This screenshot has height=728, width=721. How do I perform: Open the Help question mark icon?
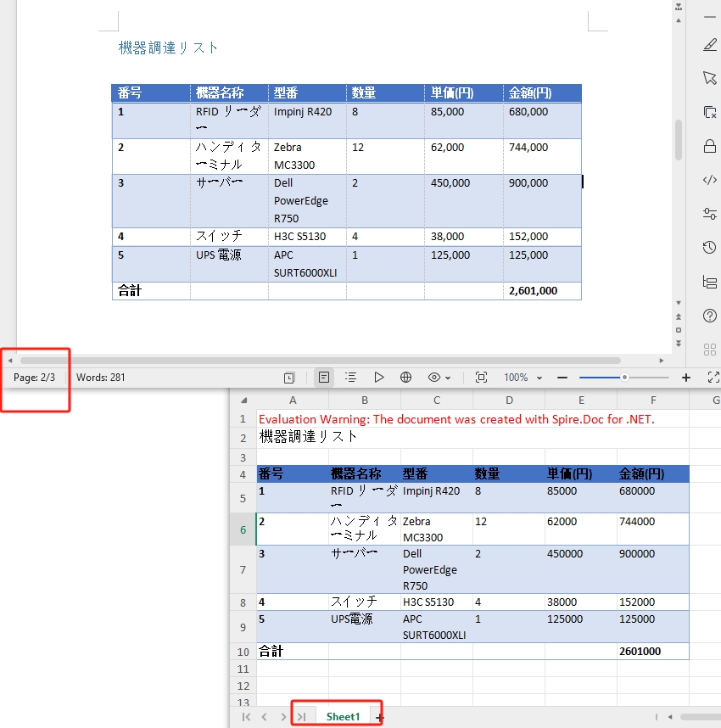click(710, 315)
